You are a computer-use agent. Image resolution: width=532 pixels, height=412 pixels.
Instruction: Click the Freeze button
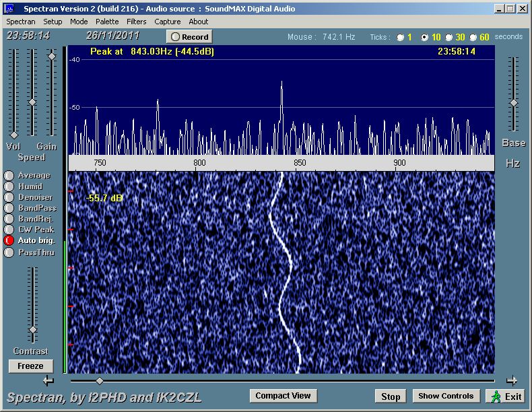pos(30,366)
